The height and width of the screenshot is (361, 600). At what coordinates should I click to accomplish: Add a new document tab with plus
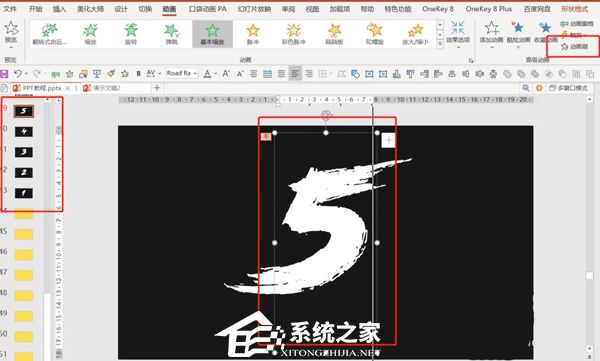click(x=157, y=88)
